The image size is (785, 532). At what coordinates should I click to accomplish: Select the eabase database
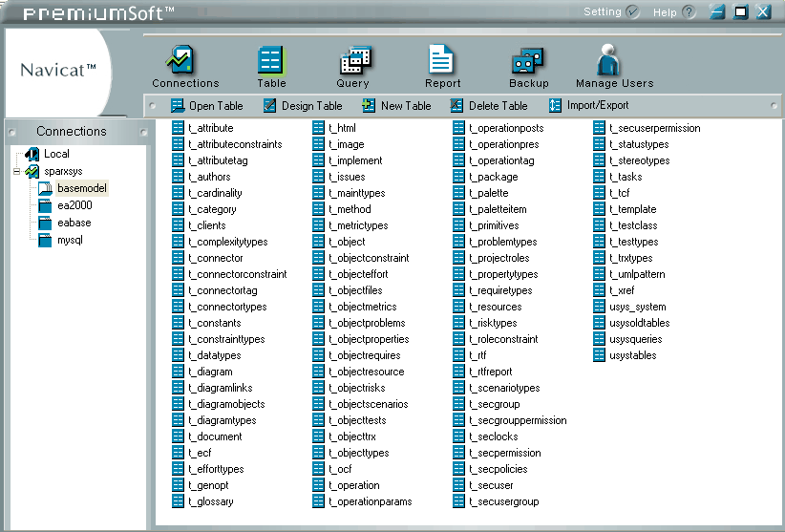74,223
